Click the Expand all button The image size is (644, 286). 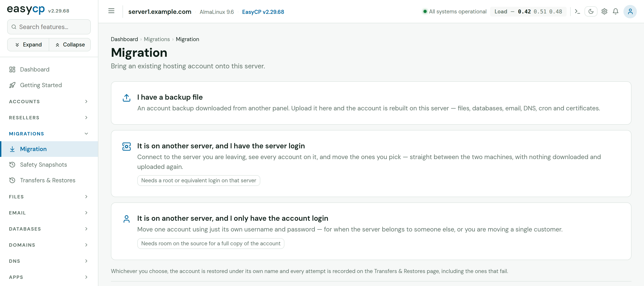pyautogui.click(x=28, y=45)
